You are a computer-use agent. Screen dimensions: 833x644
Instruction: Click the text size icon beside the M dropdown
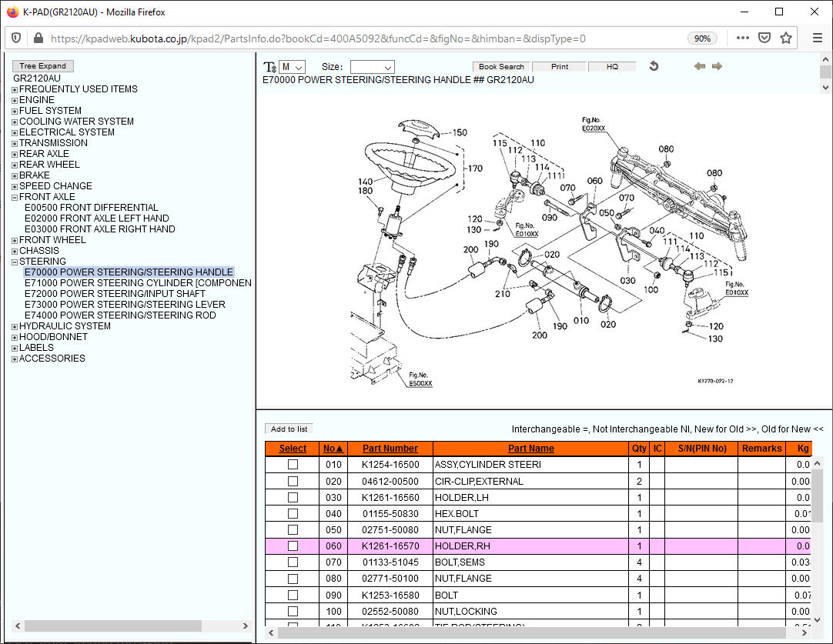(270, 67)
